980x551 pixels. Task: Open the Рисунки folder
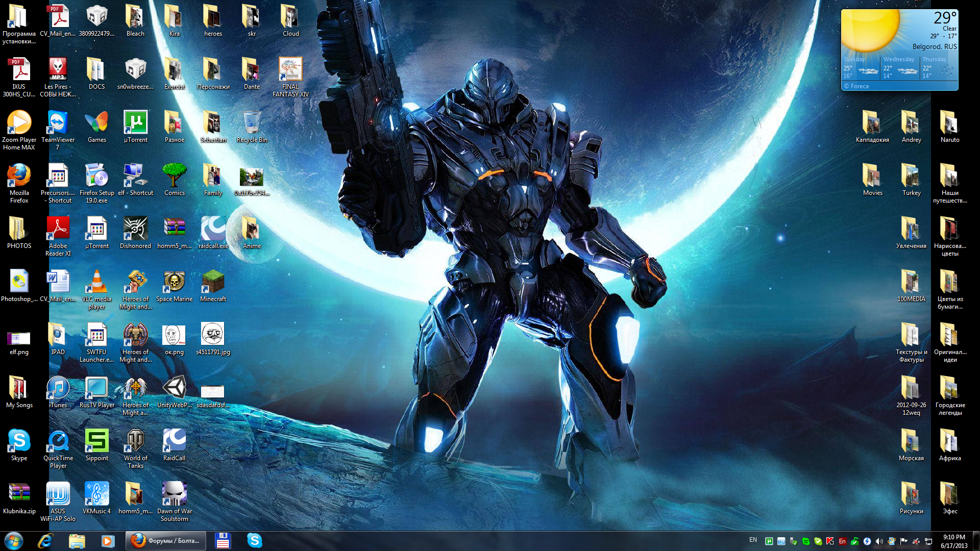tap(911, 494)
